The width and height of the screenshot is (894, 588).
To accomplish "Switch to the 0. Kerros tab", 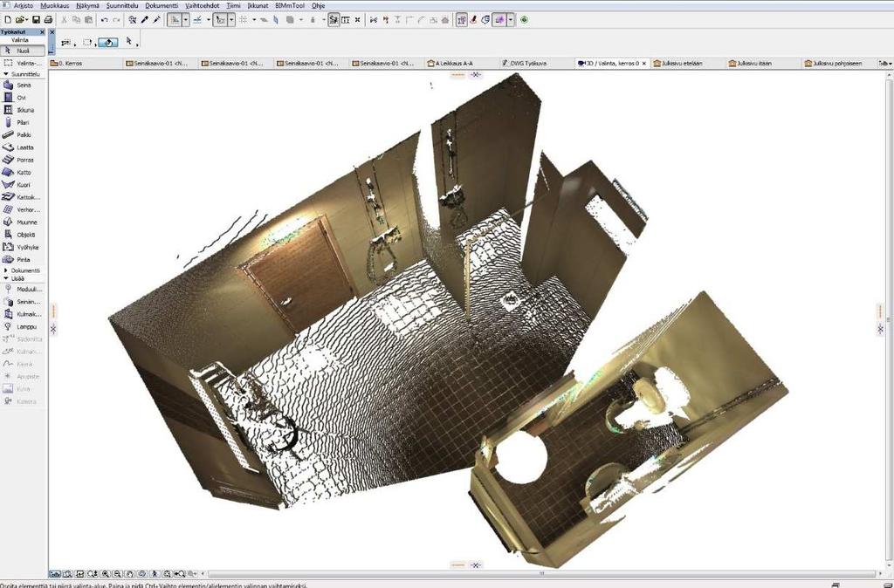I will 86,63.
